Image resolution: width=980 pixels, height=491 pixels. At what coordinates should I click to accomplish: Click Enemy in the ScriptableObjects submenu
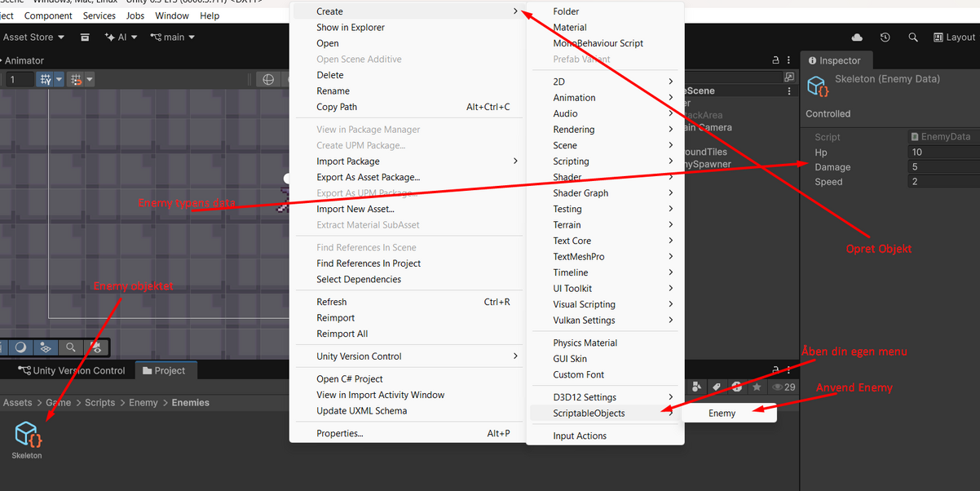point(722,414)
